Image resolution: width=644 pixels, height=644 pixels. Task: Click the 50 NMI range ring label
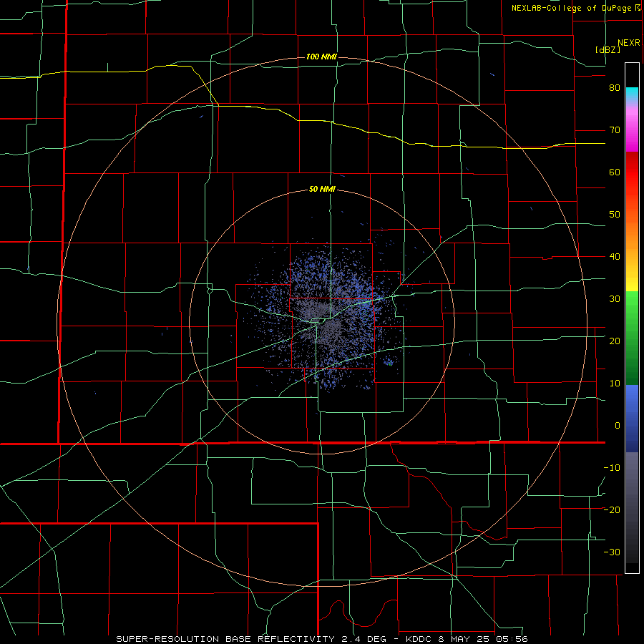coord(322,190)
